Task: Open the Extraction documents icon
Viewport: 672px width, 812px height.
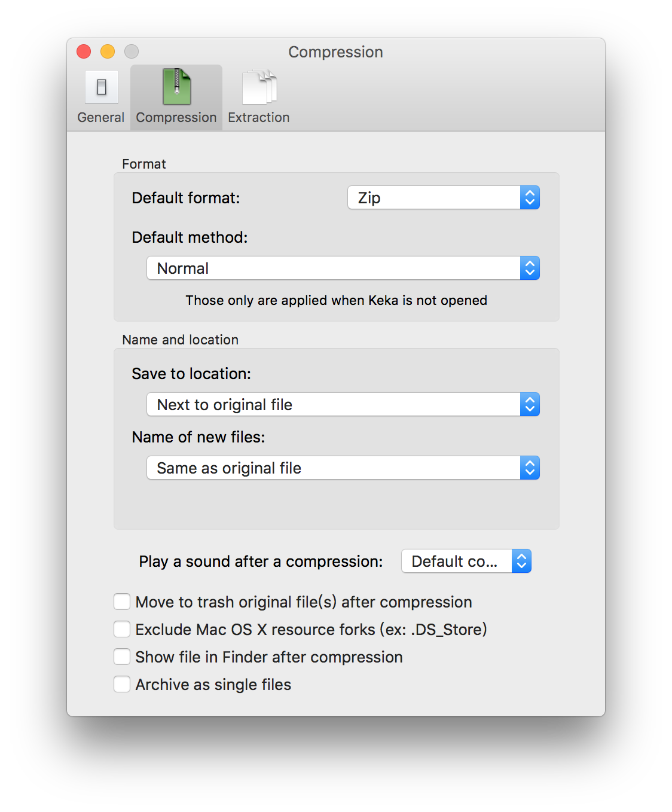Action: 259,87
